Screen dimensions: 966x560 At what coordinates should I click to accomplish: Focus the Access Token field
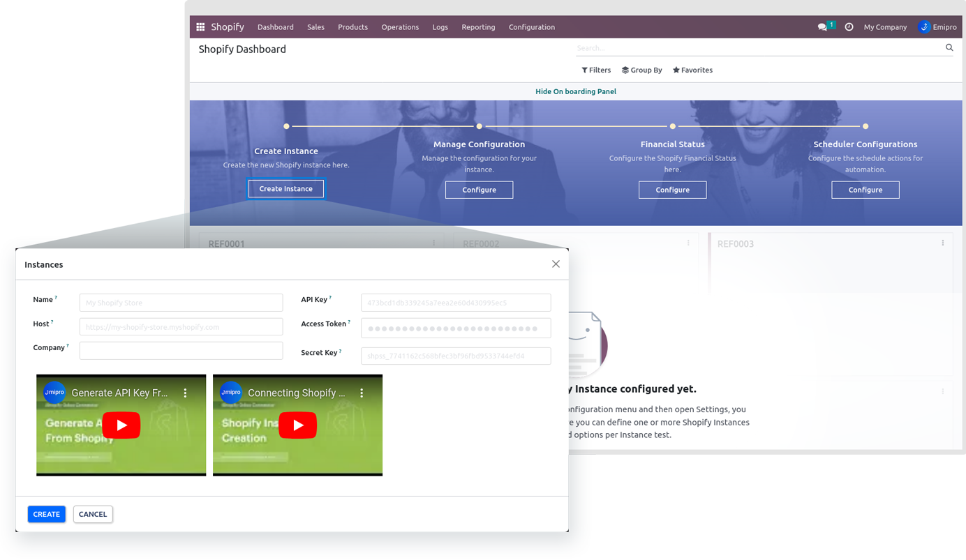456,328
